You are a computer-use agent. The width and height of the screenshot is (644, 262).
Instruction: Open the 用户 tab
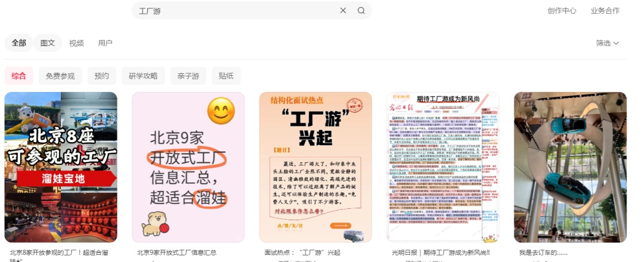[x=105, y=43]
